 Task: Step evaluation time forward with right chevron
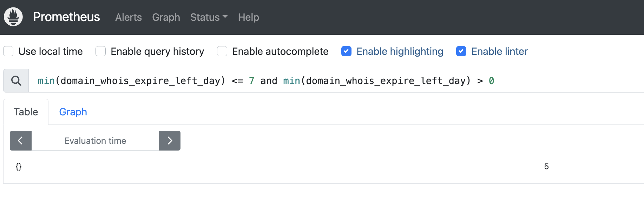pos(170,141)
